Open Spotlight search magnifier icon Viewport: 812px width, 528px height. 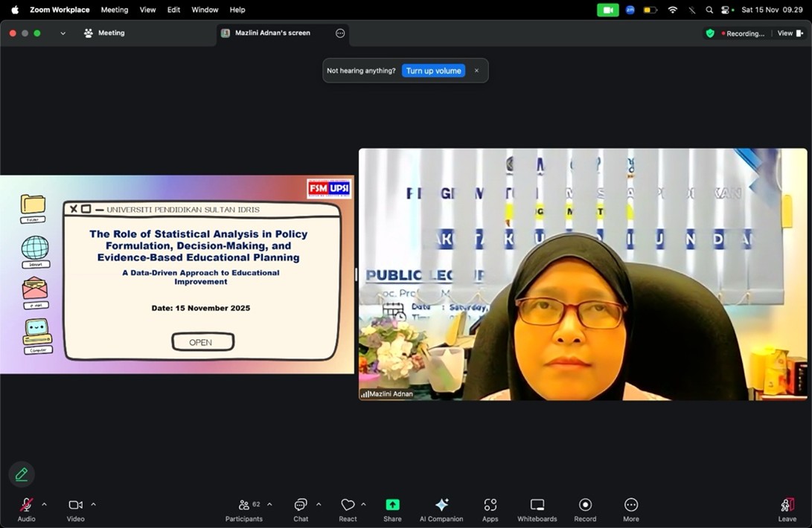(709, 10)
